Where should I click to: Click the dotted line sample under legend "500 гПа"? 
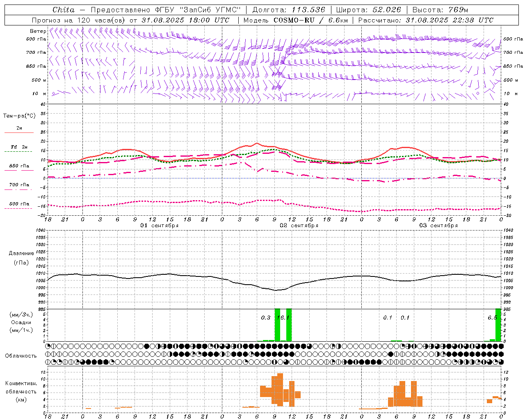pyautogui.click(x=18, y=208)
